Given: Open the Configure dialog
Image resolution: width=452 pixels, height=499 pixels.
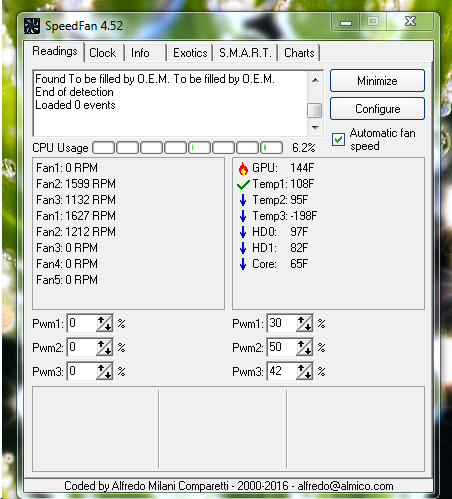Looking at the screenshot, I should (x=377, y=109).
